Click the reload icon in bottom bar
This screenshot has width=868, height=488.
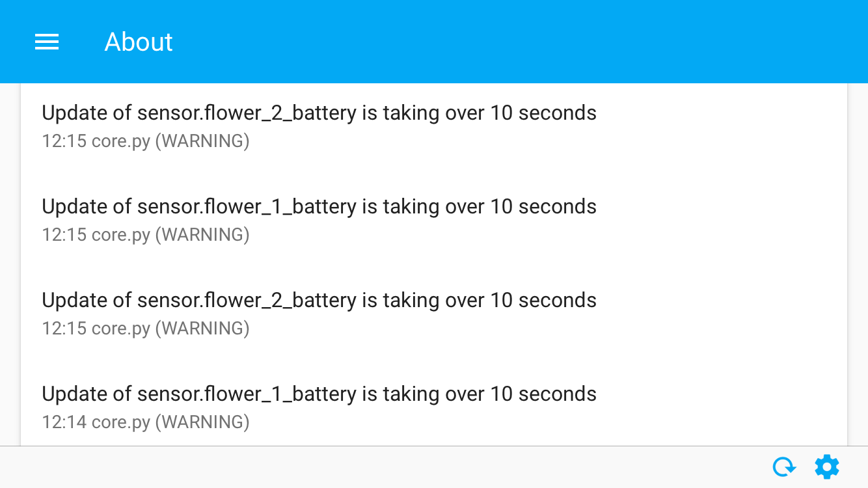click(x=784, y=467)
